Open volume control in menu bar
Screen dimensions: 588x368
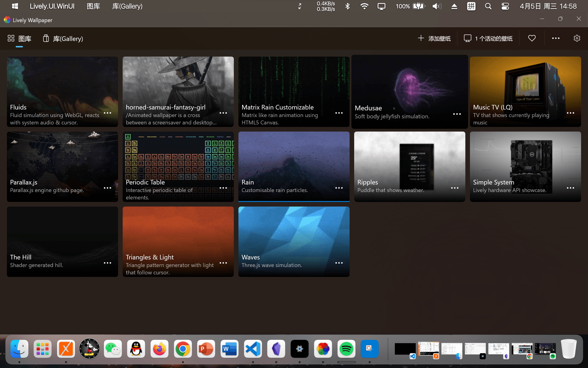point(437,6)
